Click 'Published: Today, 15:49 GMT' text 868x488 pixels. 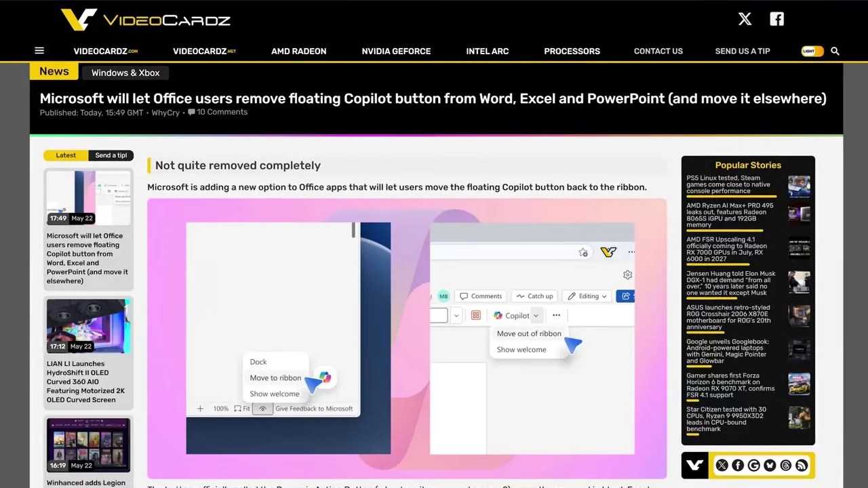[x=92, y=113]
